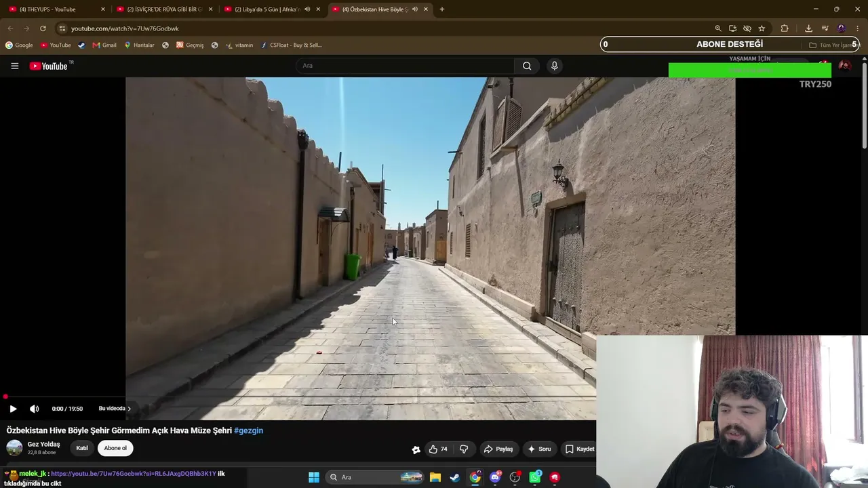The height and width of the screenshot is (488, 868).
Task: Save the video with Kaydet
Action: [x=579, y=449]
